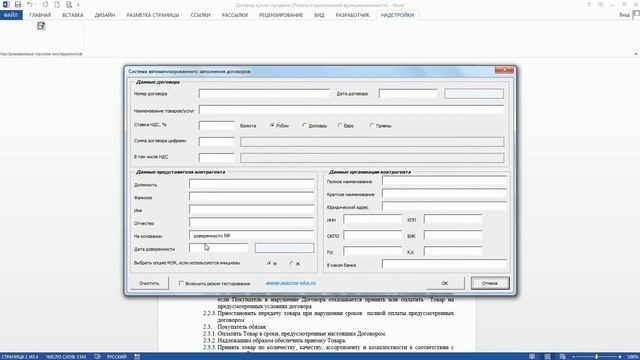Open the website link in the dialog
The width and height of the screenshot is (640, 360).
291,283
